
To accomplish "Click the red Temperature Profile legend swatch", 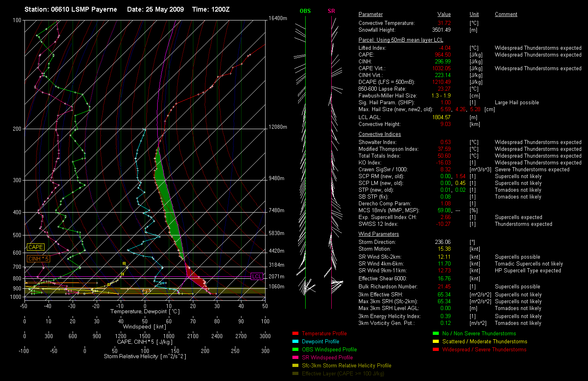I will click(x=296, y=333).
